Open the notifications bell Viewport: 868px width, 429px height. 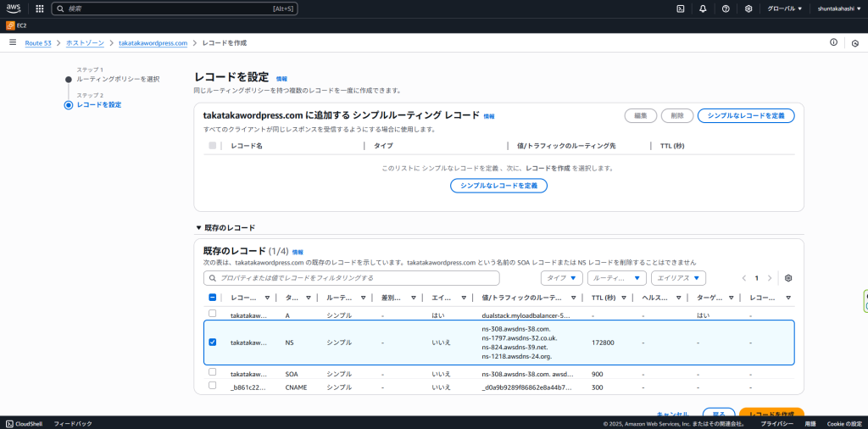pyautogui.click(x=703, y=8)
